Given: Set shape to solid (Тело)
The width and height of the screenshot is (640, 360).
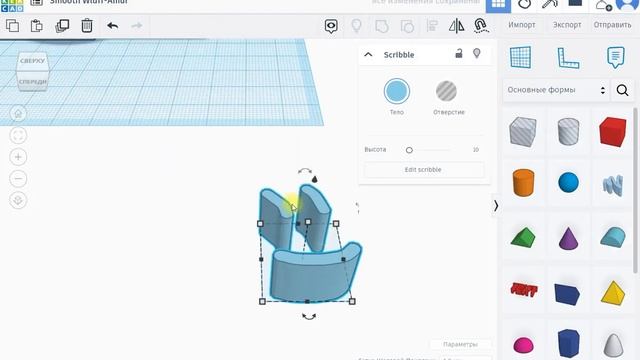Looking at the screenshot, I should pyautogui.click(x=396, y=91).
